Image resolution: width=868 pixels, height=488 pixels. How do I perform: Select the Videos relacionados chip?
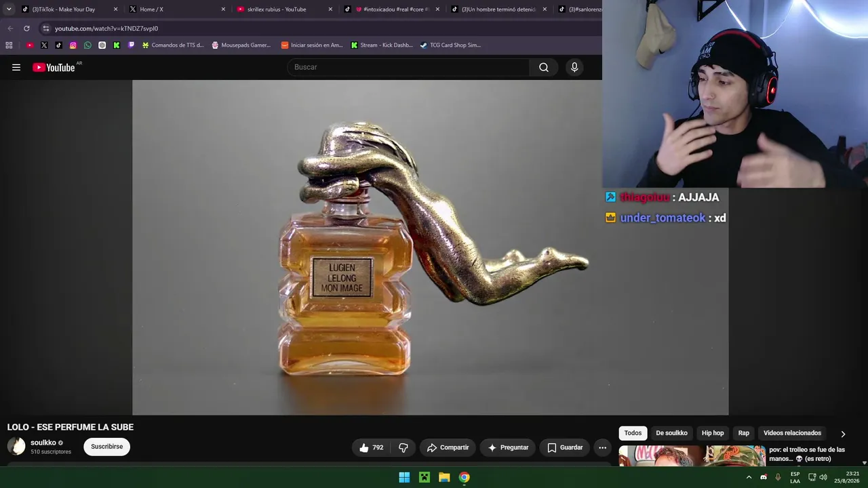tap(792, 433)
